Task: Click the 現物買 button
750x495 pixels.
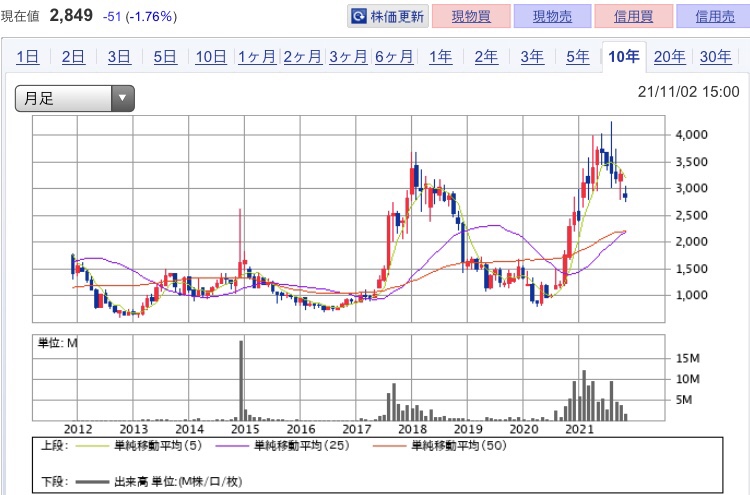Action: (471, 16)
